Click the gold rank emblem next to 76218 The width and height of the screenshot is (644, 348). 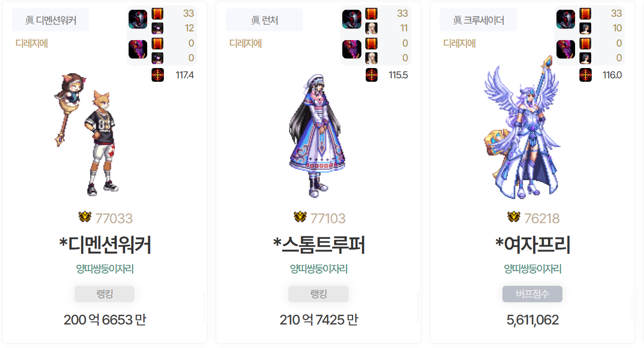click(513, 217)
